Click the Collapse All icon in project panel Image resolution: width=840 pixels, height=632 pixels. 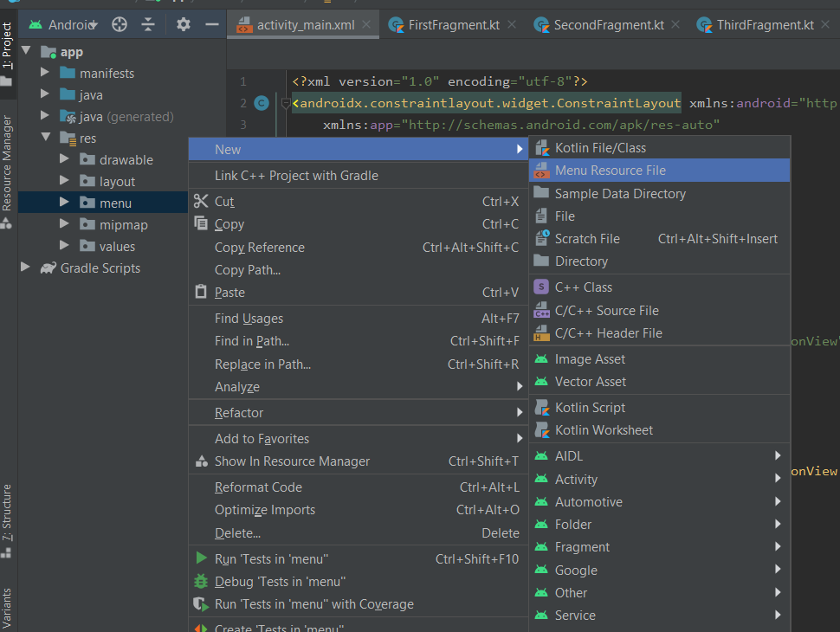[148, 24]
